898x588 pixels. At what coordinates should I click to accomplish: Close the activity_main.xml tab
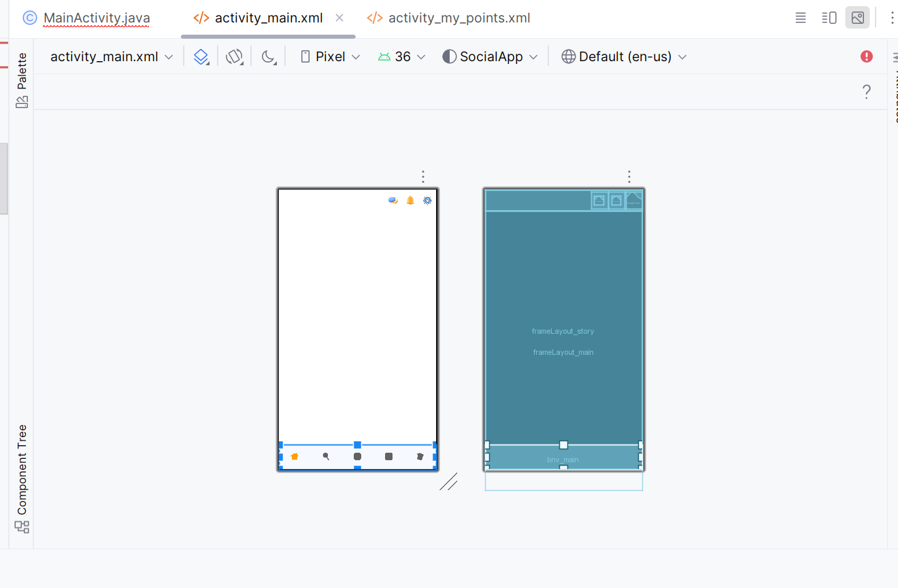339,18
